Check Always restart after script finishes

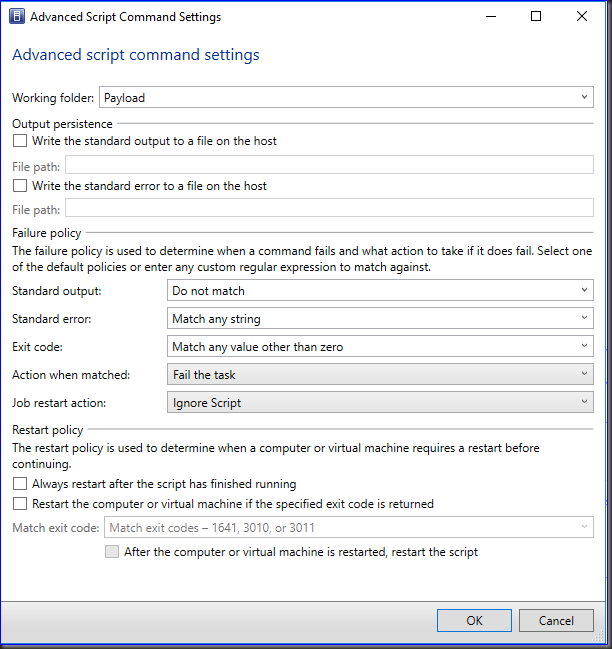[20, 484]
